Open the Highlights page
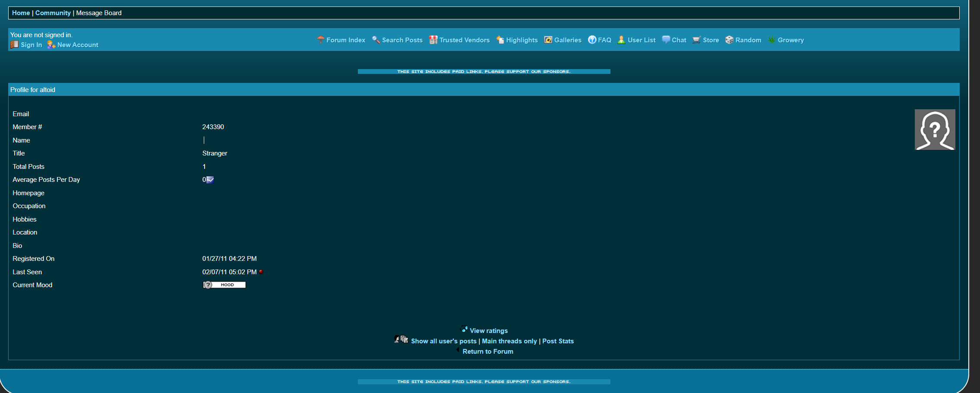The width and height of the screenshot is (980, 393). coord(522,40)
